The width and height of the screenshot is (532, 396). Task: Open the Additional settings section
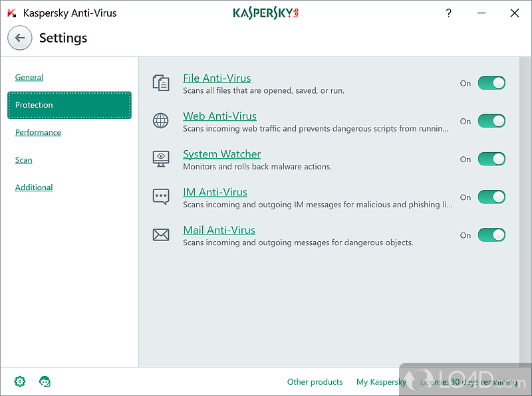click(34, 187)
